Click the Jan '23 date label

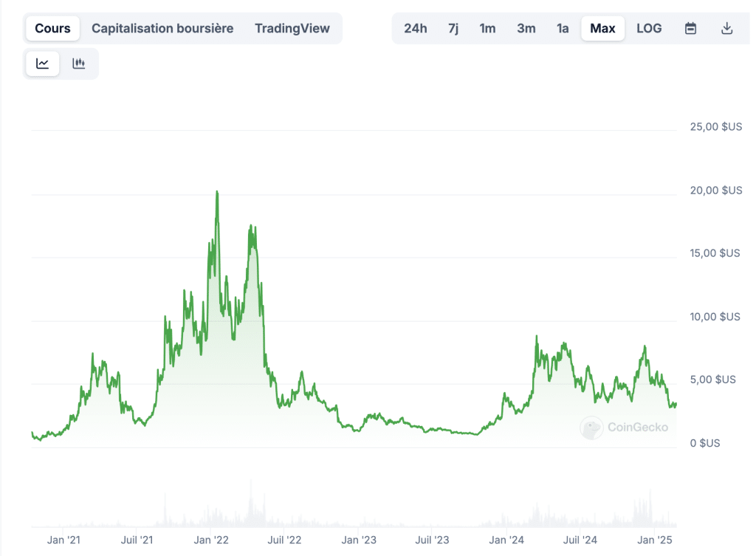[359, 540]
